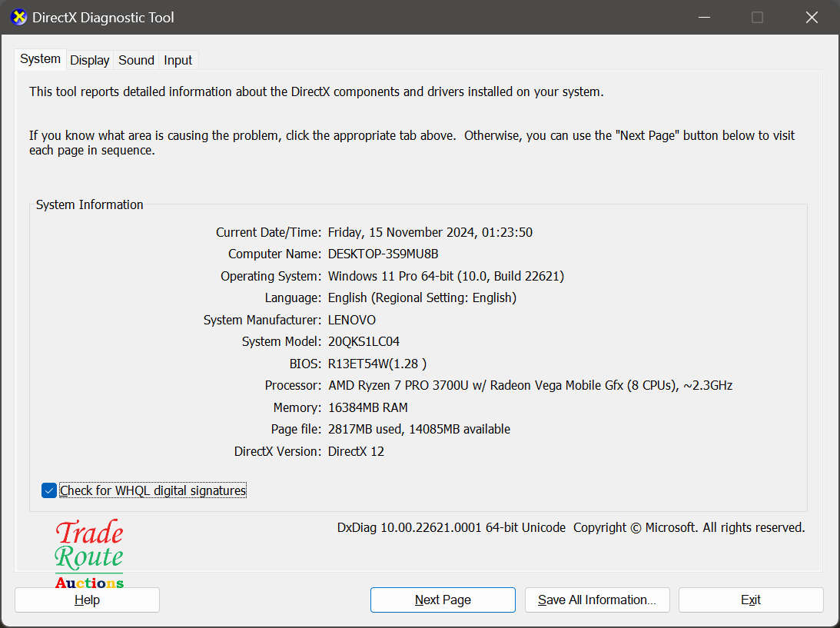Select the Input tab
The height and width of the screenshot is (628, 840).
(177, 59)
